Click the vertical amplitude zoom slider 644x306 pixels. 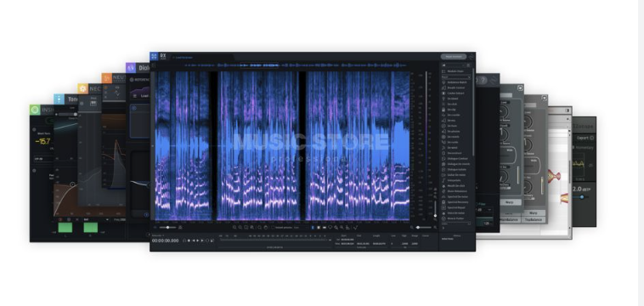click(x=435, y=207)
